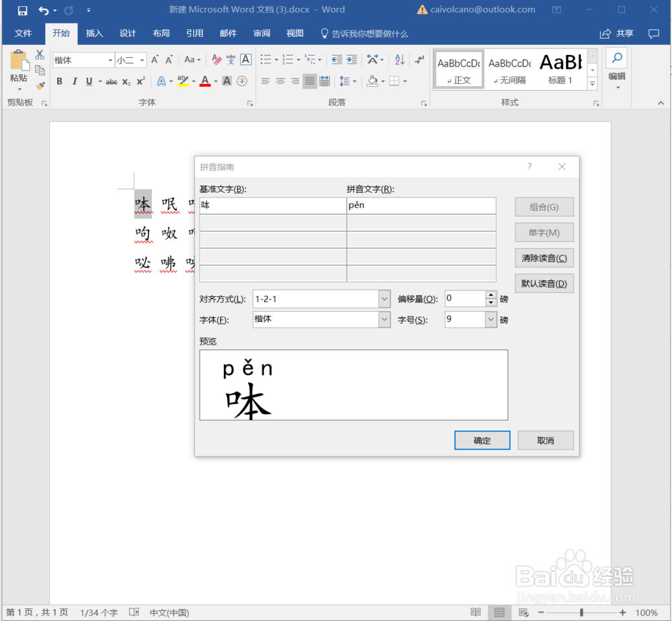Image resolution: width=672 pixels, height=621 pixels.
Task: Click the Sort icon in the Paragraph group
Action: [x=399, y=60]
